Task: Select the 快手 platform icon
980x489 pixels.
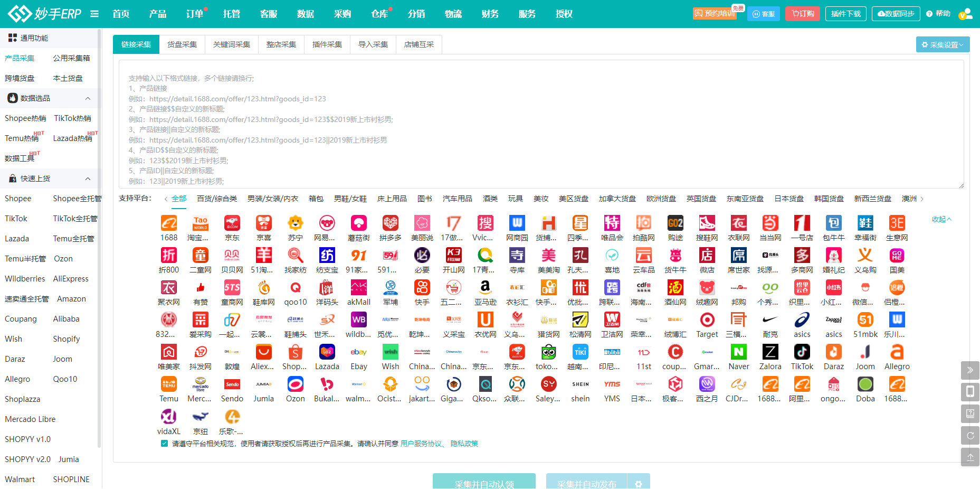Action: [422, 287]
